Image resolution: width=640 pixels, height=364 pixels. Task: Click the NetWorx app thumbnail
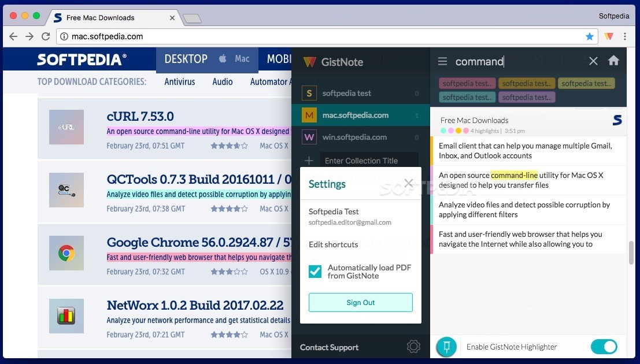click(x=66, y=316)
